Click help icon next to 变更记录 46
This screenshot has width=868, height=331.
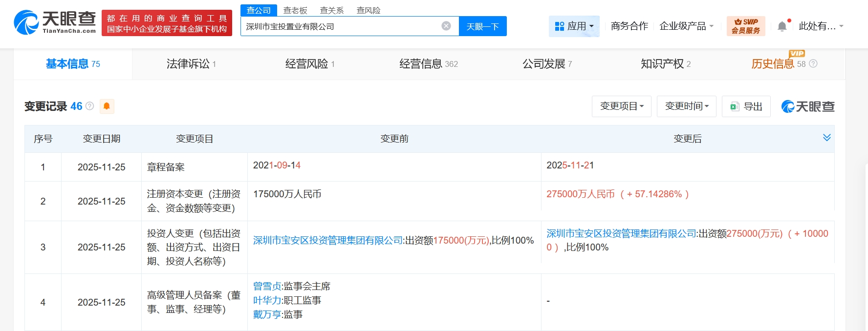click(x=90, y=106)
